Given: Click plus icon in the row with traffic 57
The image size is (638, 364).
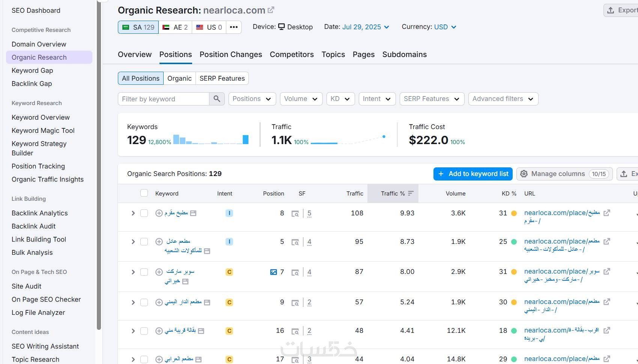Looking at the screenshot, I should pos(159,302).
